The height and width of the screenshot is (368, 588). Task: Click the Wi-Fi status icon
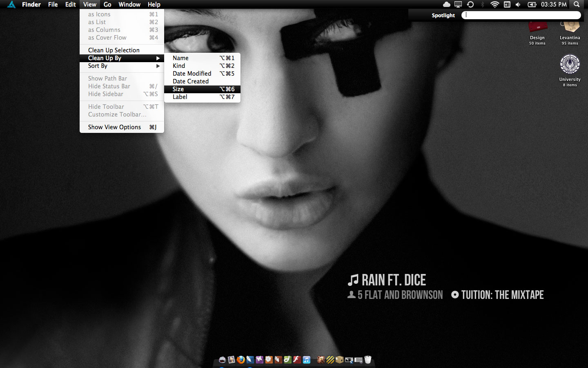494,4
